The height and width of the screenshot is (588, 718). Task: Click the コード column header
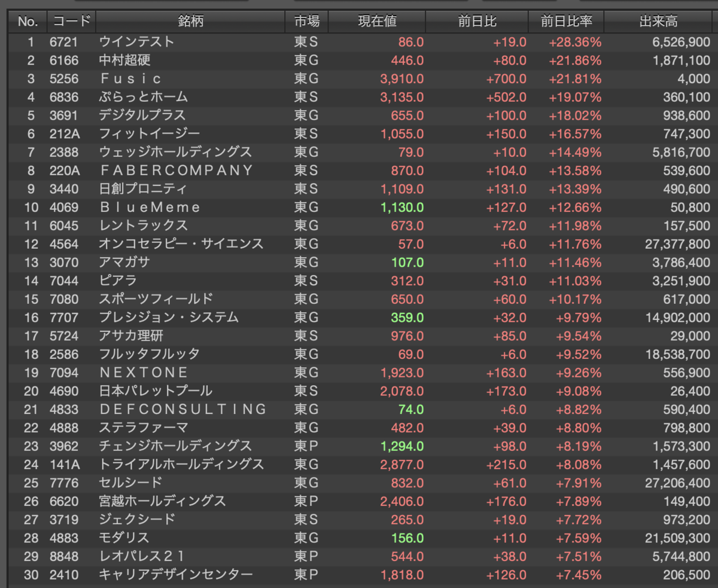pyautogui.click(x=71, y=22)
